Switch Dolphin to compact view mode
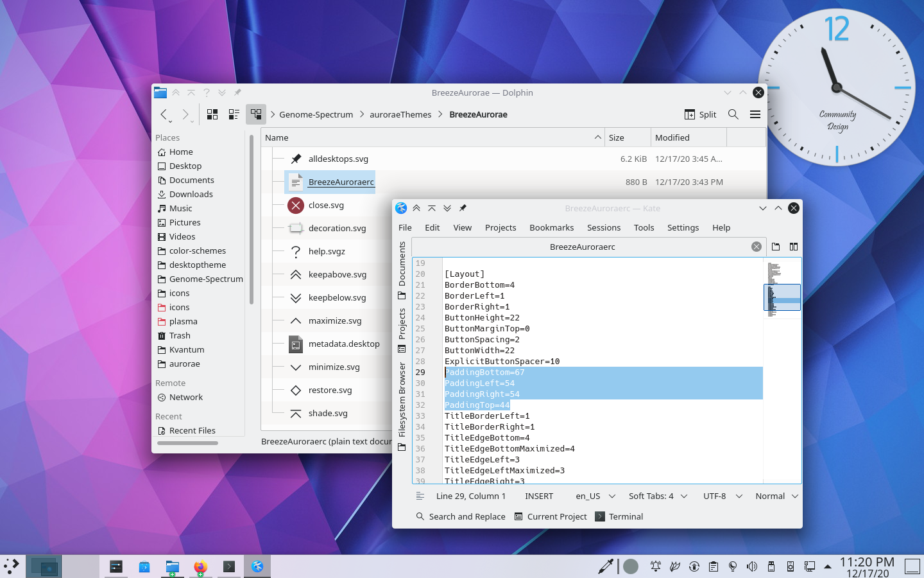 (234, 114)
